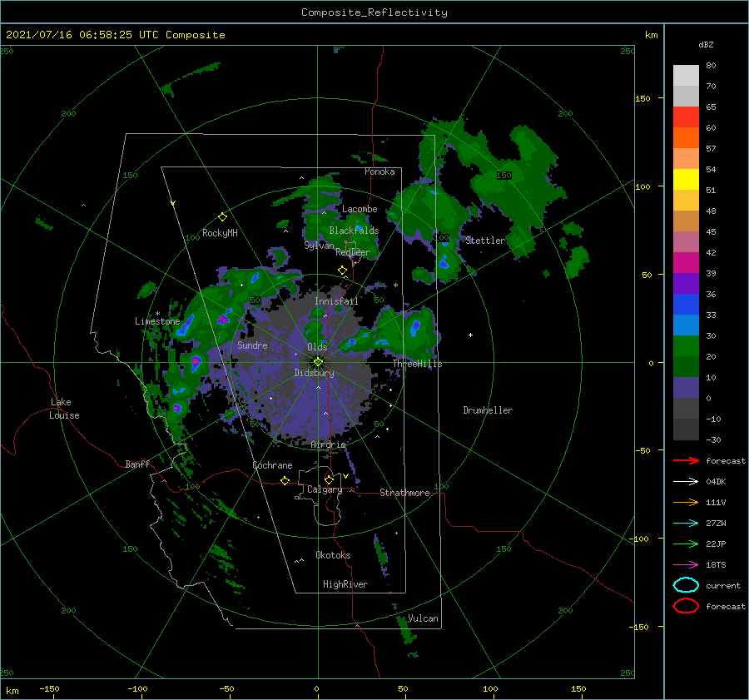Click the ThreeHills city label

click(x=418, y=364)
